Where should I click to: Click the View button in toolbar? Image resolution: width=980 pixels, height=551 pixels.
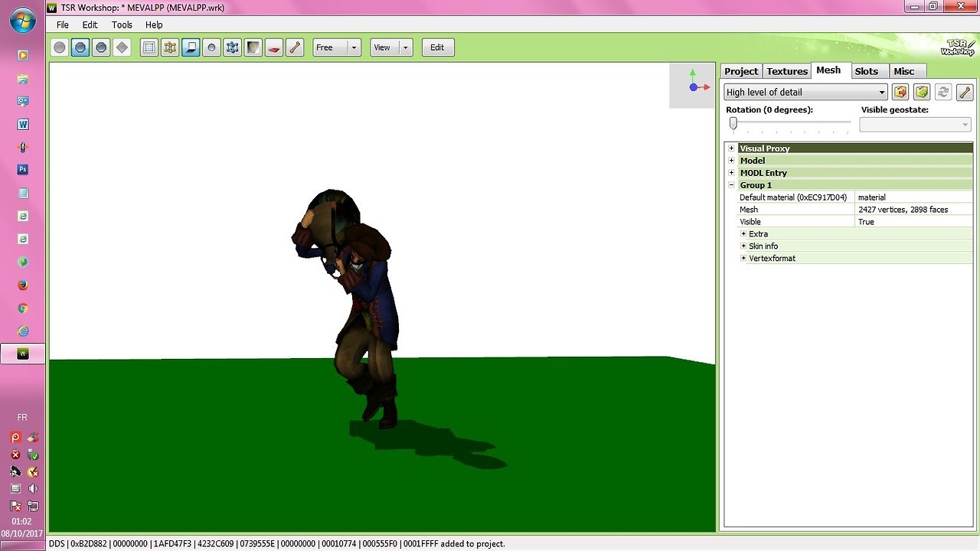point(382,47)
